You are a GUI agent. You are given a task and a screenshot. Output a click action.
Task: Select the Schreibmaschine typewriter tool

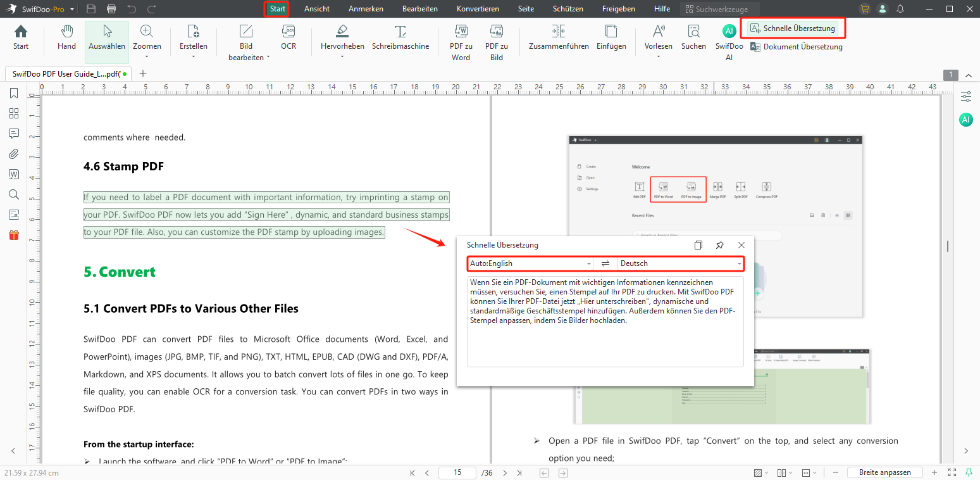400,37
